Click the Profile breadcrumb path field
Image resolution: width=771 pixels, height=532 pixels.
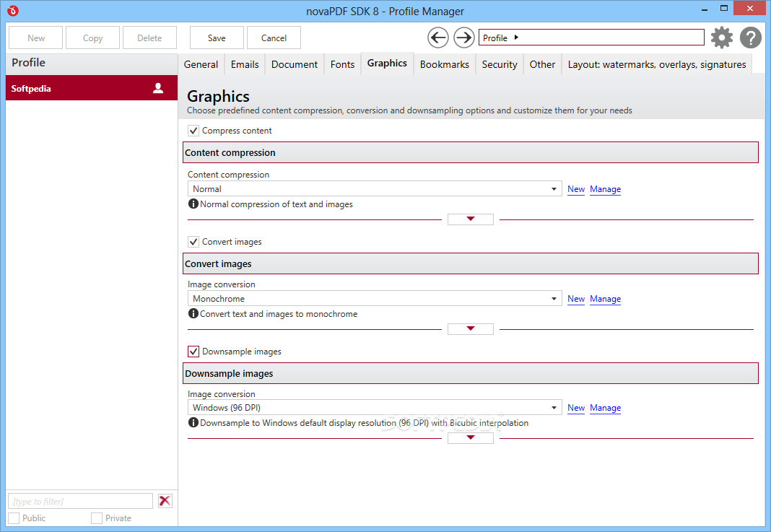pyautogui.click(x=591, y=38)
